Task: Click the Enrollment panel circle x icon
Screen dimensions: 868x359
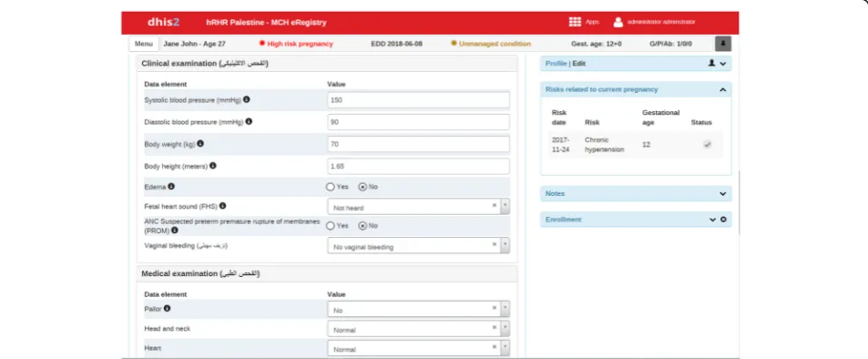Action: point(723,220)
